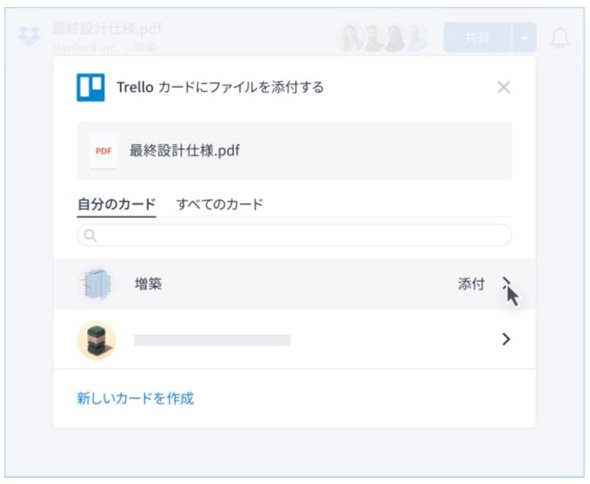Click the 増築 card building thumbnail
The width and height of the screenshot is (590, 484).
tap(97, 284)
